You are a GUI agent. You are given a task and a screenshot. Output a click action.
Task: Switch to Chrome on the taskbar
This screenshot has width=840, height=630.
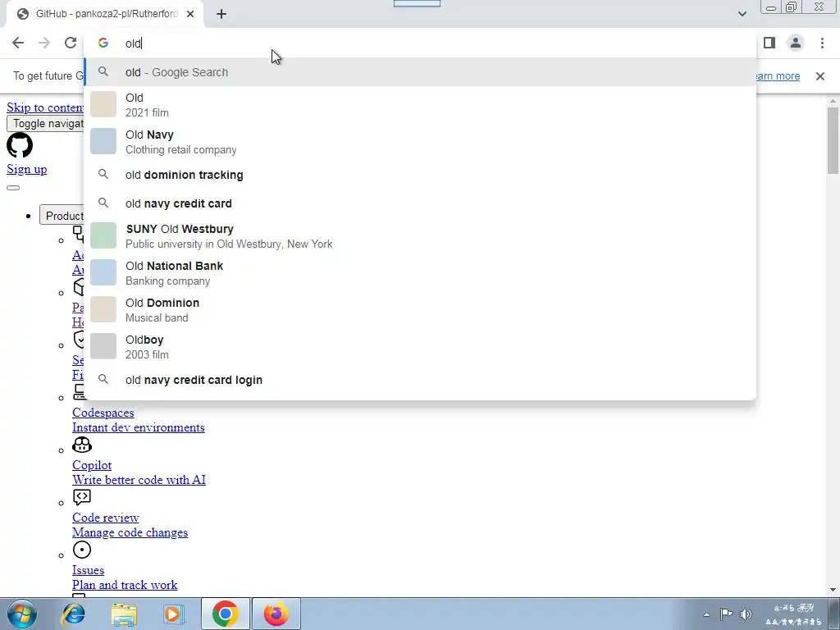tap(225, 614)
